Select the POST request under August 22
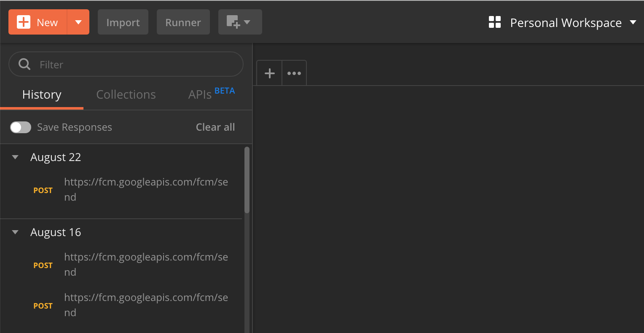Screen dimensions: 644x333 126,189
